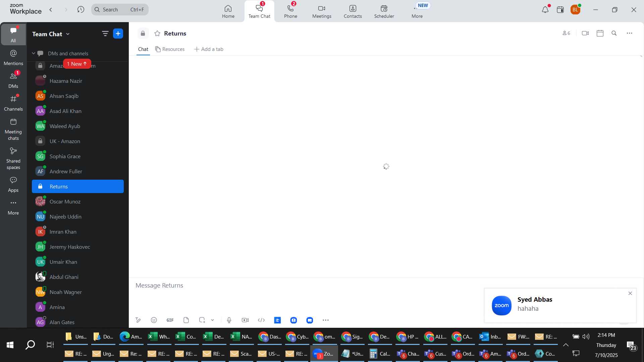This screenshot has height=362, width=644.
Task: Open chat with Waleed Ayub
Action: pos(78,126)
